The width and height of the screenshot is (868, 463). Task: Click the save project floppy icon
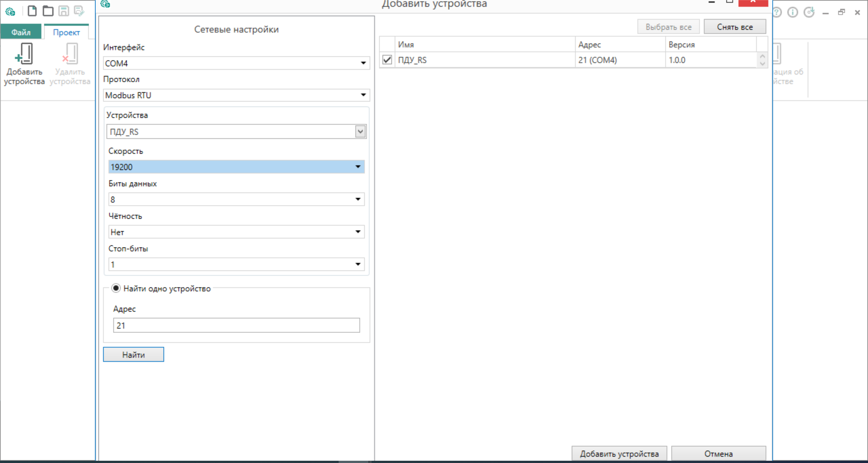64,11
